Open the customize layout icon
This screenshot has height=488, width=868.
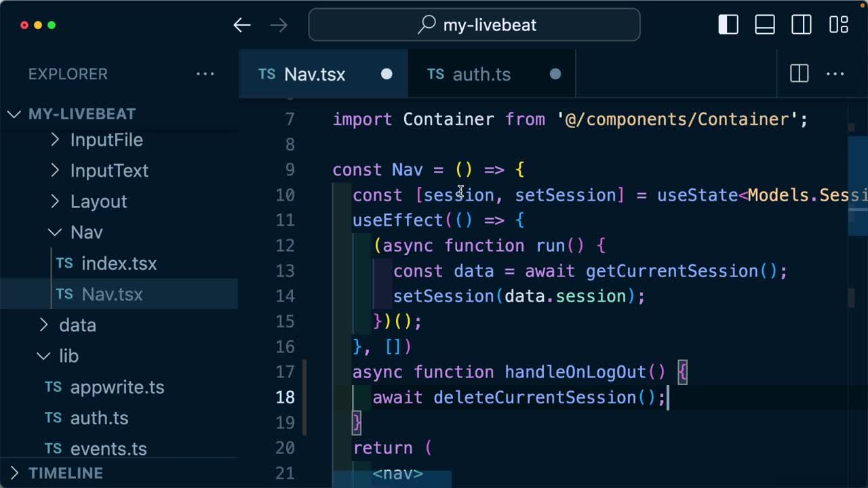pyautogui.click(x=839, y=25)
